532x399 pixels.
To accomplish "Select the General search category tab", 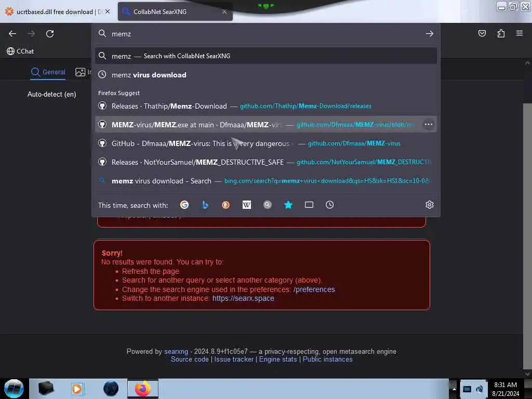I will tap(48, 72).
